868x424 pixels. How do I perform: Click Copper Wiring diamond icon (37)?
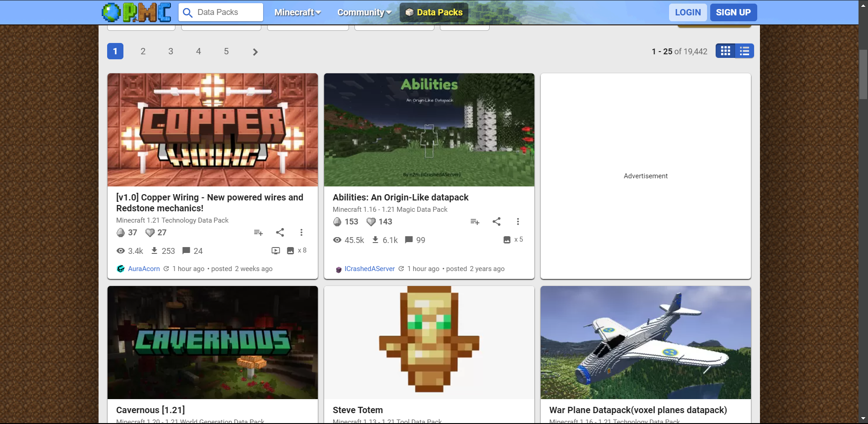point(120,233)
